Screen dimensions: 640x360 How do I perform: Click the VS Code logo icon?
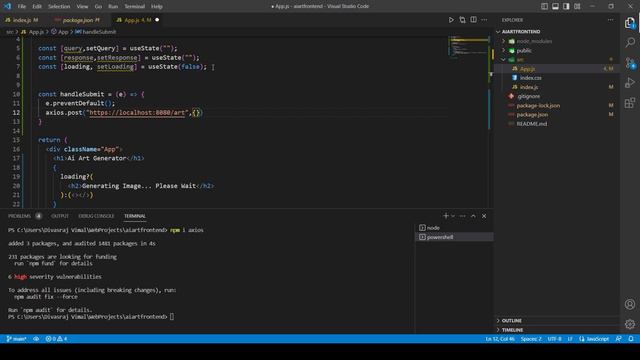pos(7,6)
